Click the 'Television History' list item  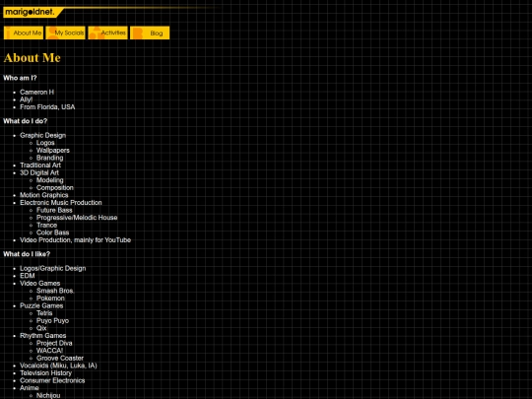click(45, 372)
